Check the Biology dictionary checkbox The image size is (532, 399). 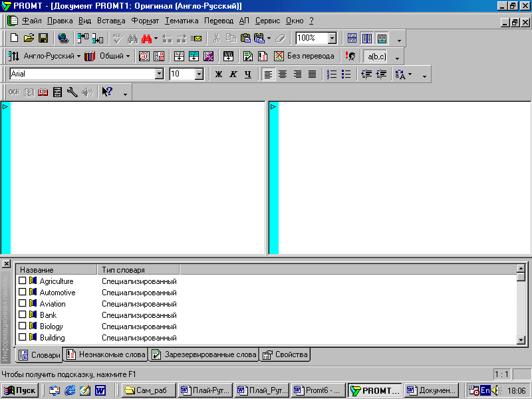tap(23, 326)
